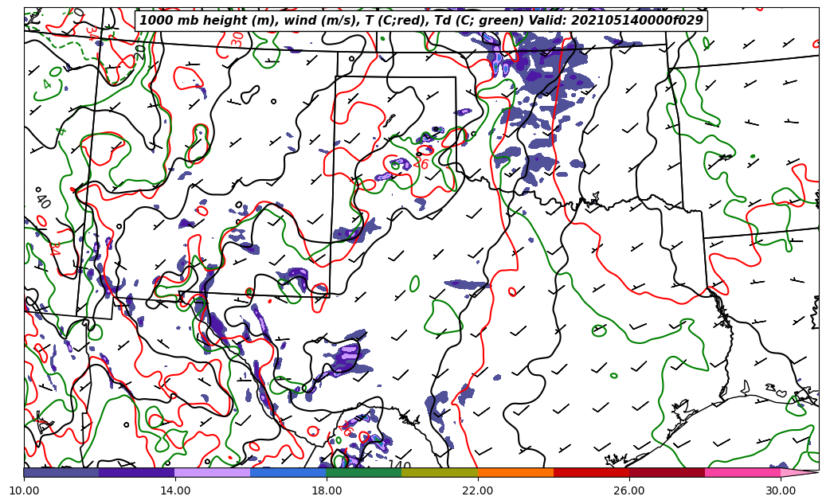Select the 18.00 colorbar tick label

[x=327, y=490]
